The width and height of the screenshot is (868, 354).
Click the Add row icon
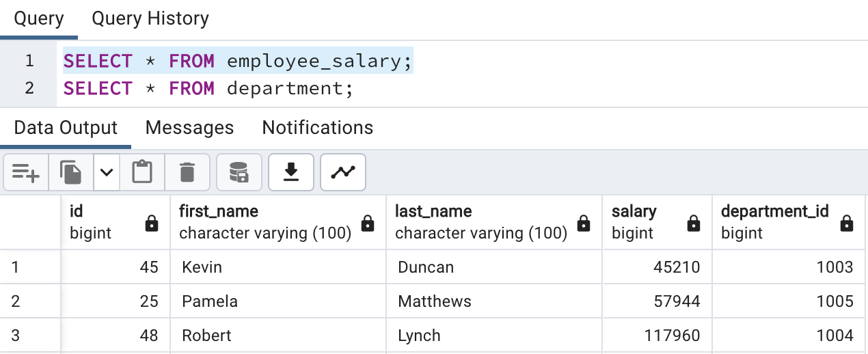point(26,172)
